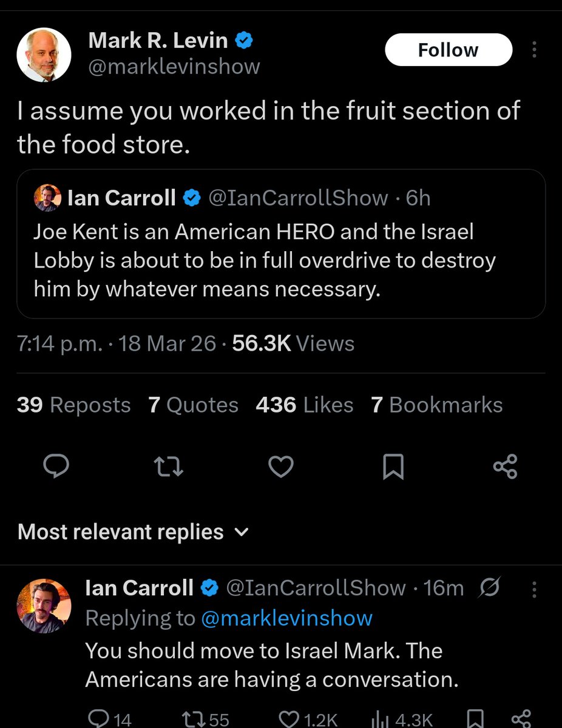Follow Mark R. Levin
Viewport: 562px width, 728px height.
(449, 50)
